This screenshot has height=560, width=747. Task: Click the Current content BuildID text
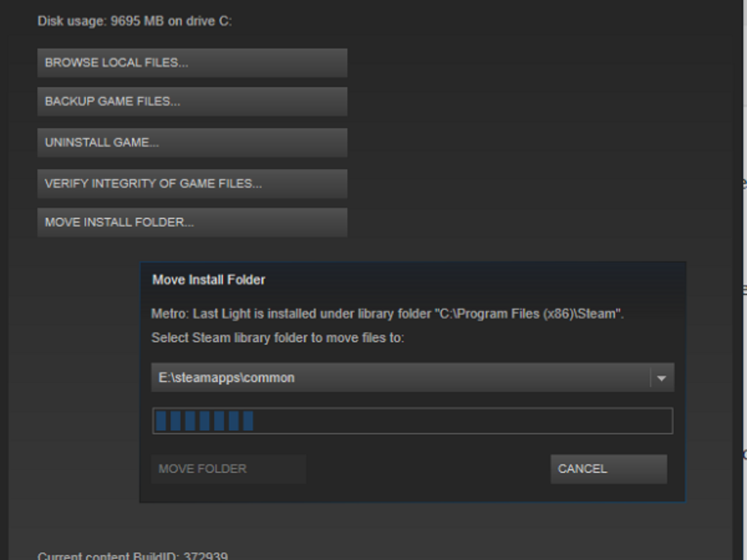click(x=133, y=555)
